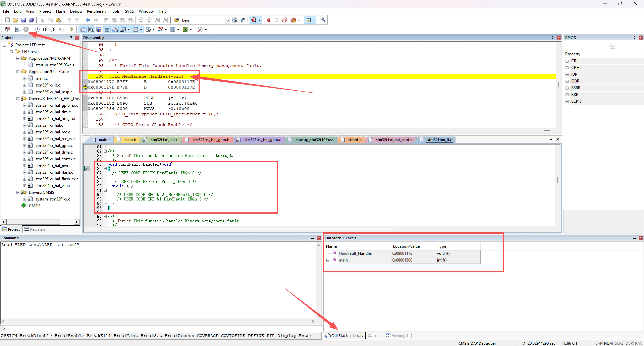Open the Peripherals menu
The width and height of the screenshot is (644, 346).
[96, 12]
